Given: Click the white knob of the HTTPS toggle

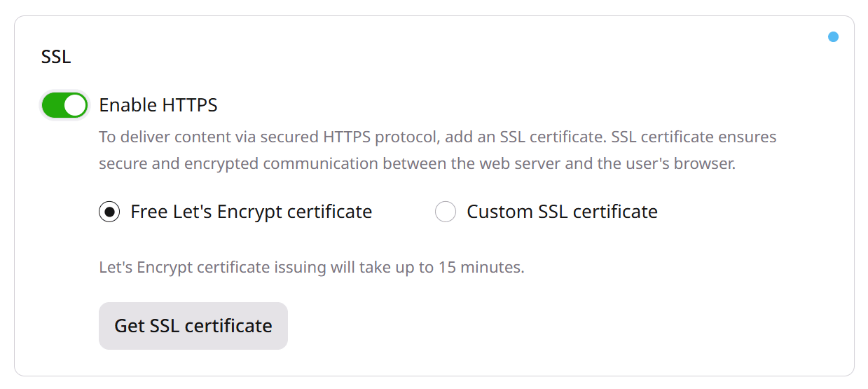Looking at the screenshot, I should [x=75, y=105].
